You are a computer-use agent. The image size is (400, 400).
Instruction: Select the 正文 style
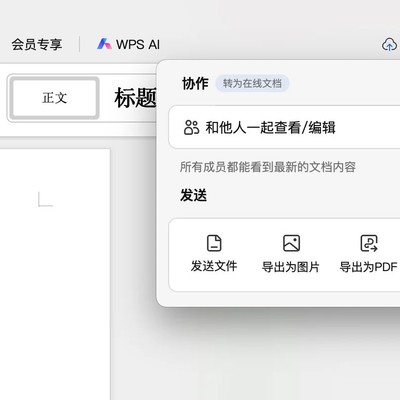[x=54, y=98]
